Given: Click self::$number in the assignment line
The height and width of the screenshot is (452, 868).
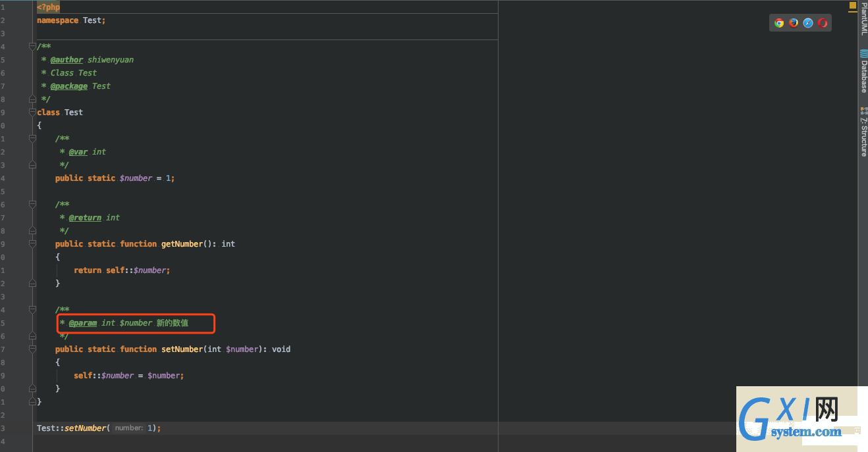Looking at the screenshot, I should click(x=103, y=376).
